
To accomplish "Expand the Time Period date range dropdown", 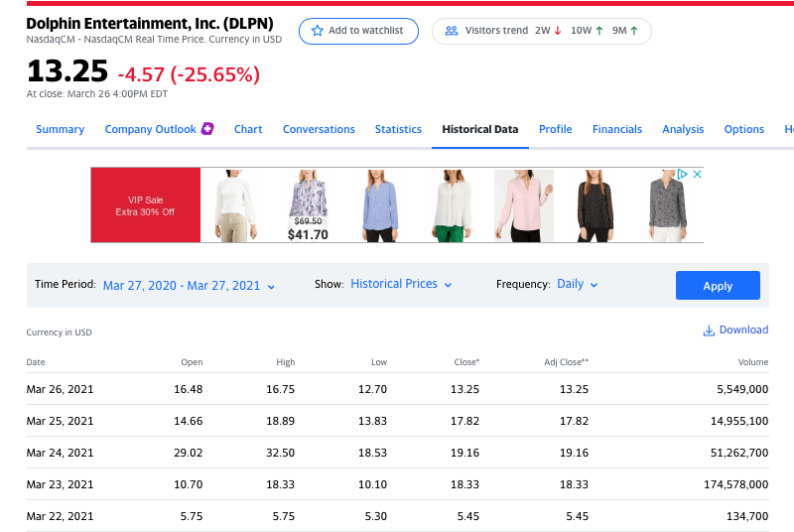I will (189, 286).
